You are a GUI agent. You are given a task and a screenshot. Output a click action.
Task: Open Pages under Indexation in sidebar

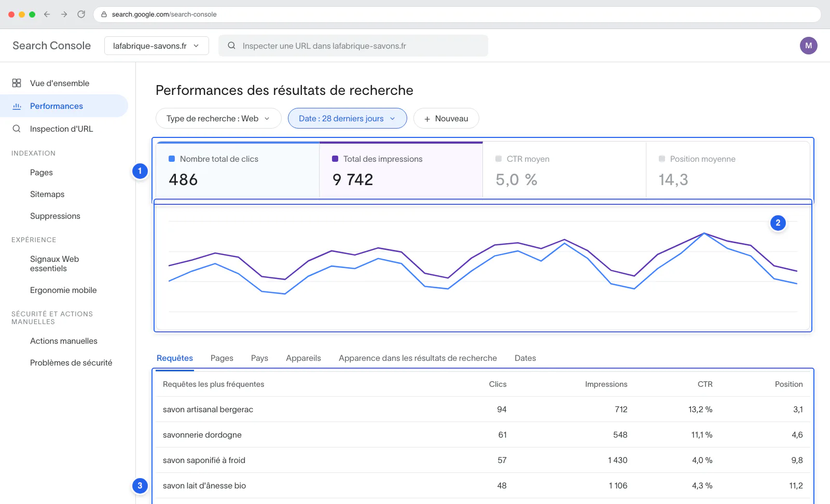click(41, 173)
